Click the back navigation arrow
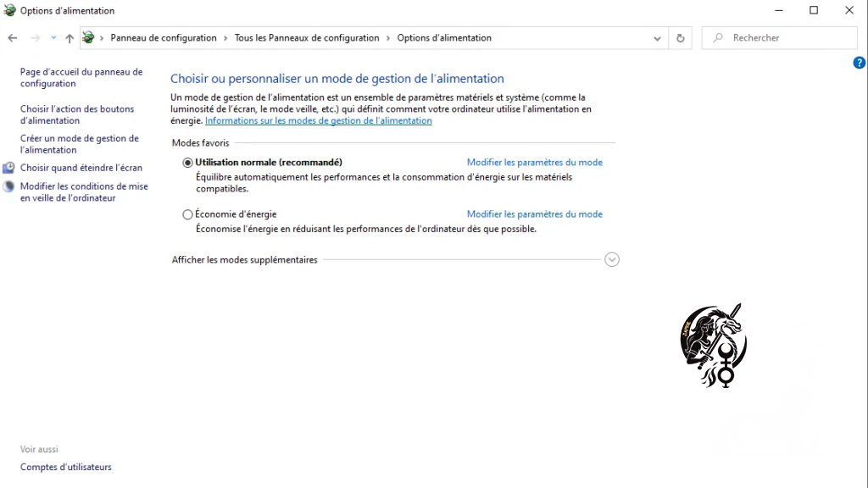 (x=12, y=37)
